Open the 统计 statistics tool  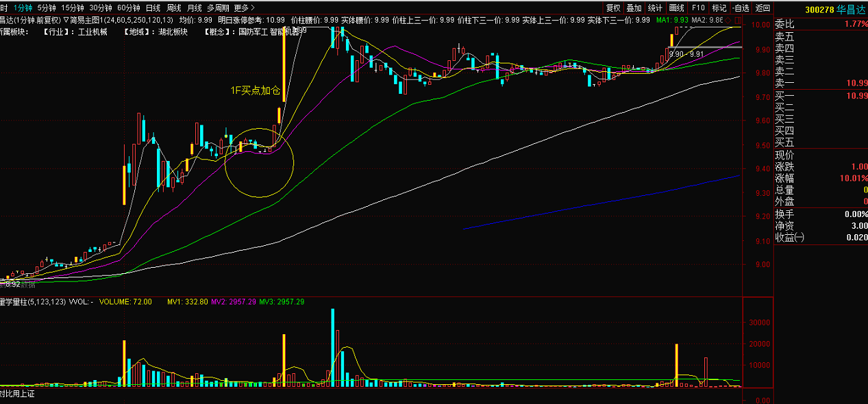pyautogui.click(x=655, y=8)
